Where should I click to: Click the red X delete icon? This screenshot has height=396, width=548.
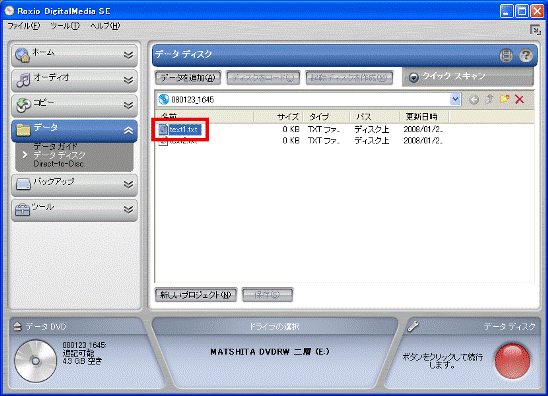pos(520,100)
